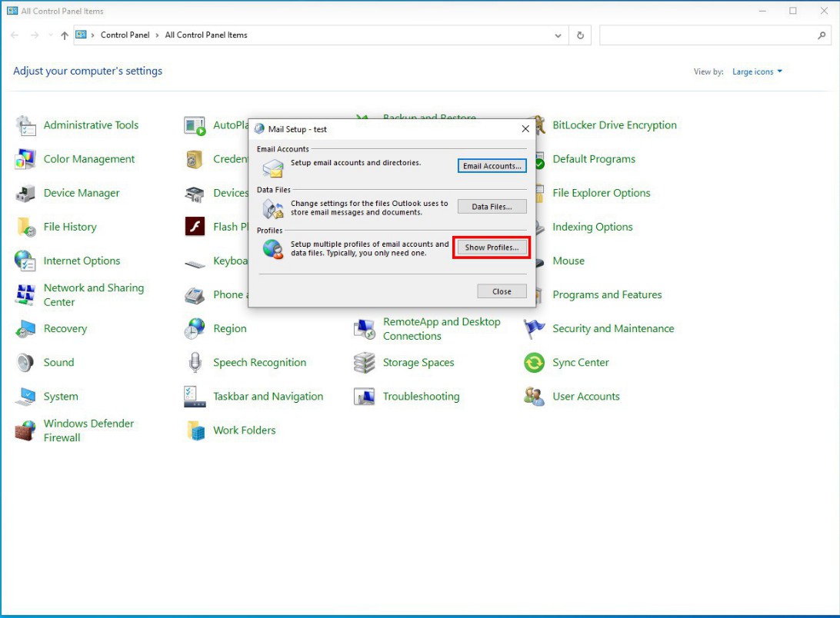Open Devices and Printers icon

coord(195,194)
